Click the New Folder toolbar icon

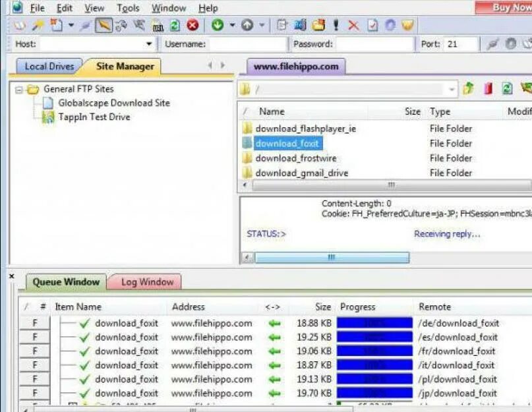[x=318, y=26]
